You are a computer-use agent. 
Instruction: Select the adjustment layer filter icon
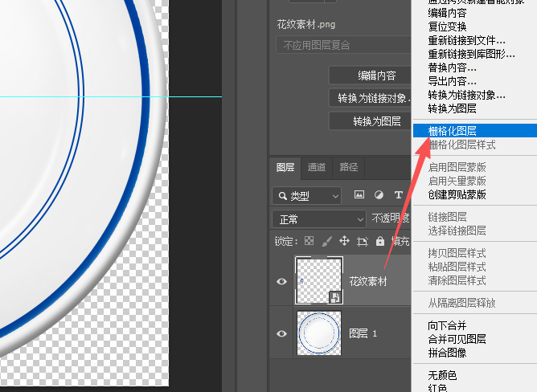pos(379,195)
